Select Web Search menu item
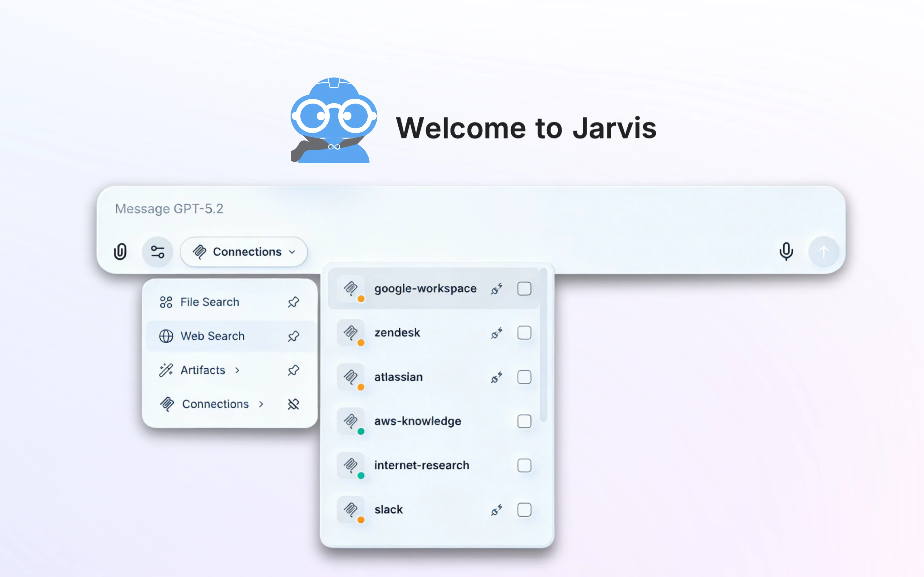 point(212,336)
